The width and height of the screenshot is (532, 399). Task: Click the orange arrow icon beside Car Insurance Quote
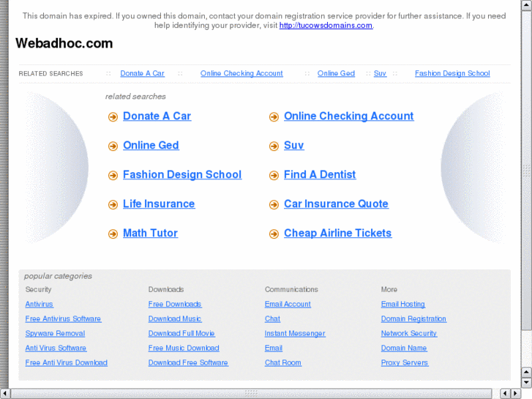click(x=274, y=205)
